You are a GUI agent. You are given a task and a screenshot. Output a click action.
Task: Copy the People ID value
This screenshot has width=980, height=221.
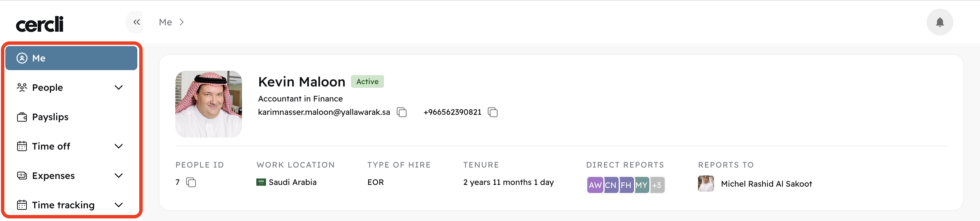191,183
